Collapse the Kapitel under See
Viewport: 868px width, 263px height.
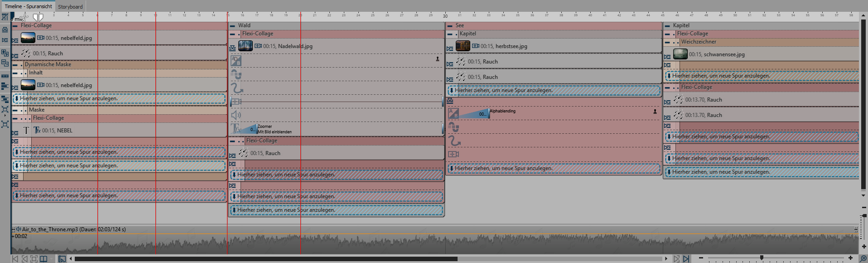point(450,34)
